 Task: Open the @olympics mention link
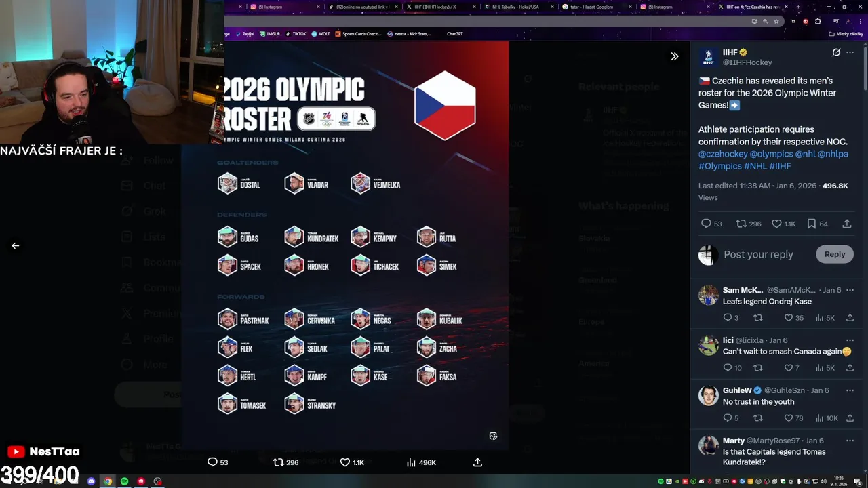click(x=771, y=154)
